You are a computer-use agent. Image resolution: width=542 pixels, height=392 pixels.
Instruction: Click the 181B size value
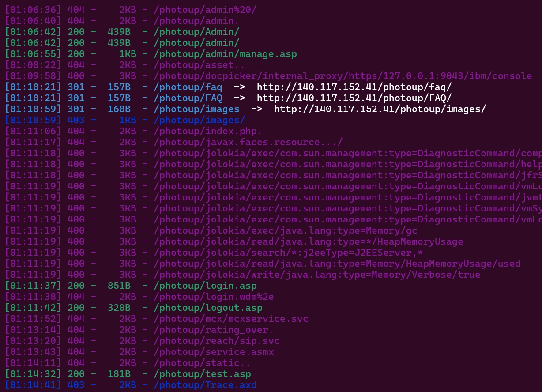119,374
